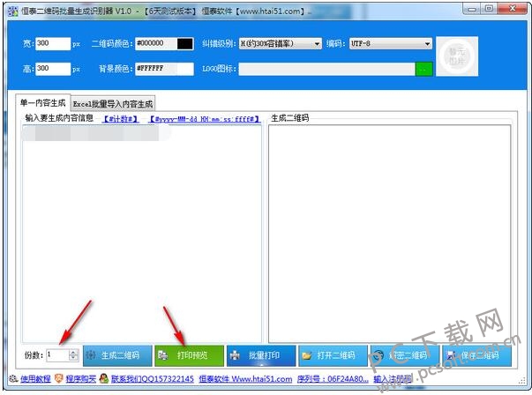
Task: Click the 序列号 serial number link
Action: coord(333,379)
